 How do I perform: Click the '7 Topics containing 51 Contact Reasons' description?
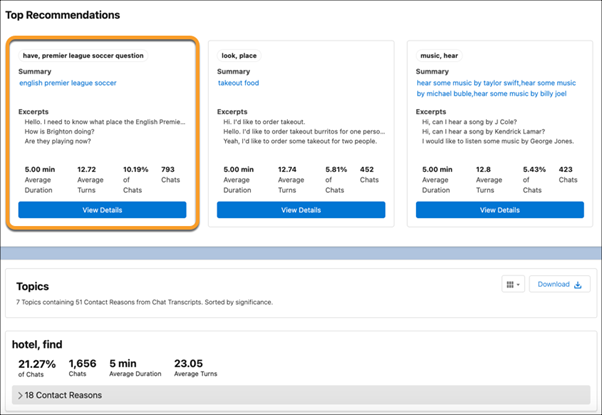tap(144, 303)
